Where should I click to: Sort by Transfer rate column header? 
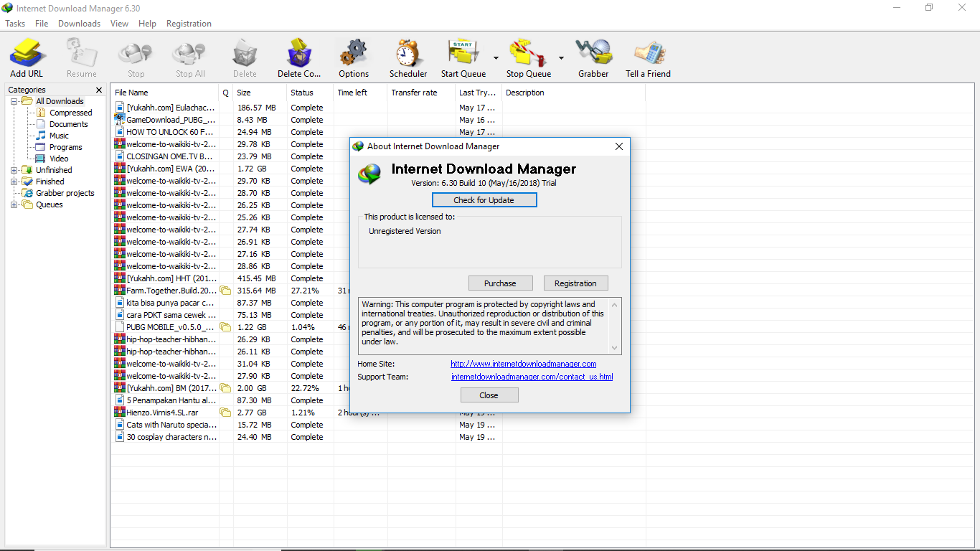coord(421,93)
